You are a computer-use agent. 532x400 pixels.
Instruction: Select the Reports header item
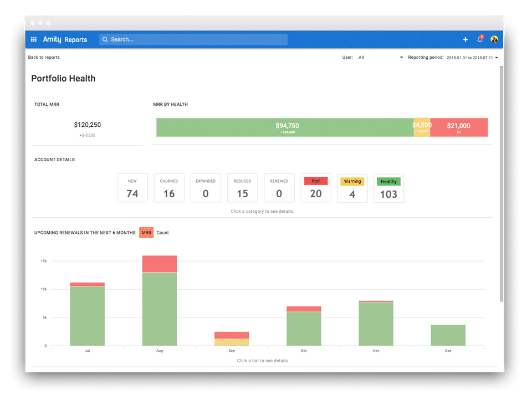coord(76,40)
